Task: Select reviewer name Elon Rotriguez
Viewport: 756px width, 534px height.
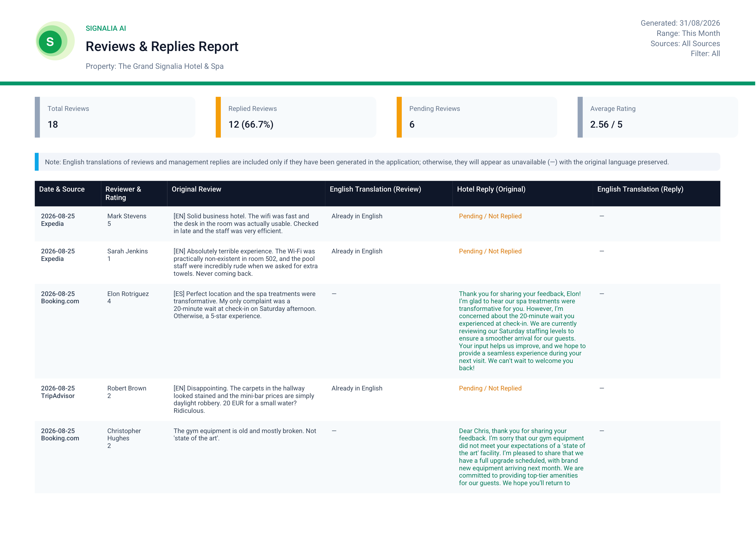Action: pos(128,294)
